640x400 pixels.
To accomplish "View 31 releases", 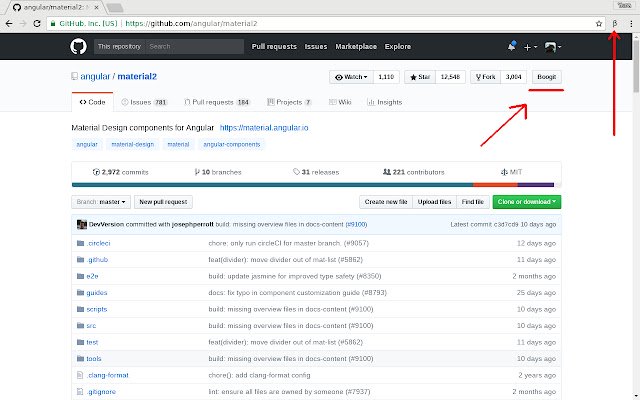I will tap(316, 172).
